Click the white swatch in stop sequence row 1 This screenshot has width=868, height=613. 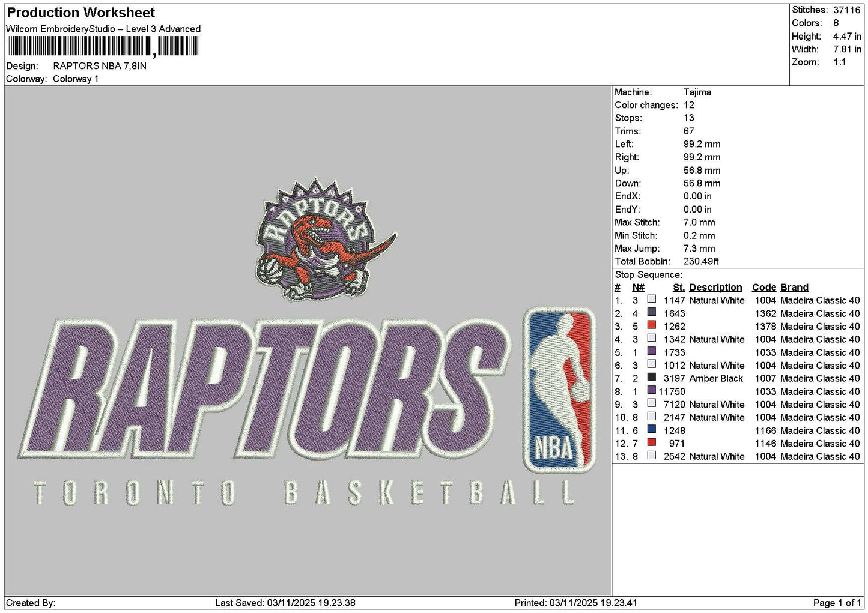point(652,299)
